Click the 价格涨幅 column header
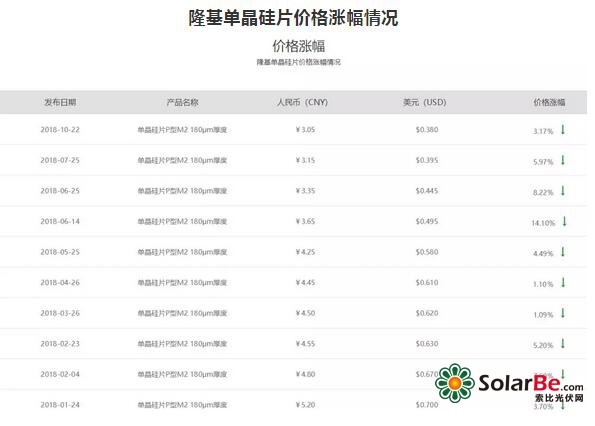This screenshot has height=426, width=595. pos(549,102)
